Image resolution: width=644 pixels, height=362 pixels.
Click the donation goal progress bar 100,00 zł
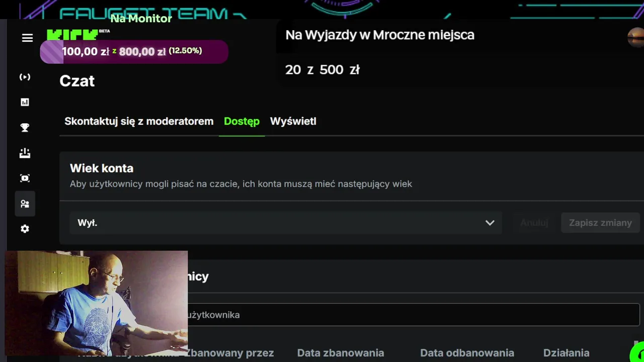(x=134, y=52)
